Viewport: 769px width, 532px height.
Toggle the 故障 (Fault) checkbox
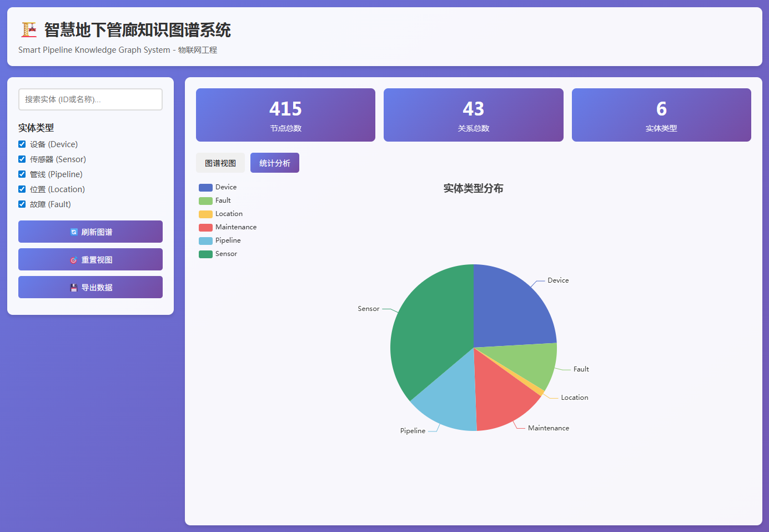pyautogui.click(x=22, y=204)
